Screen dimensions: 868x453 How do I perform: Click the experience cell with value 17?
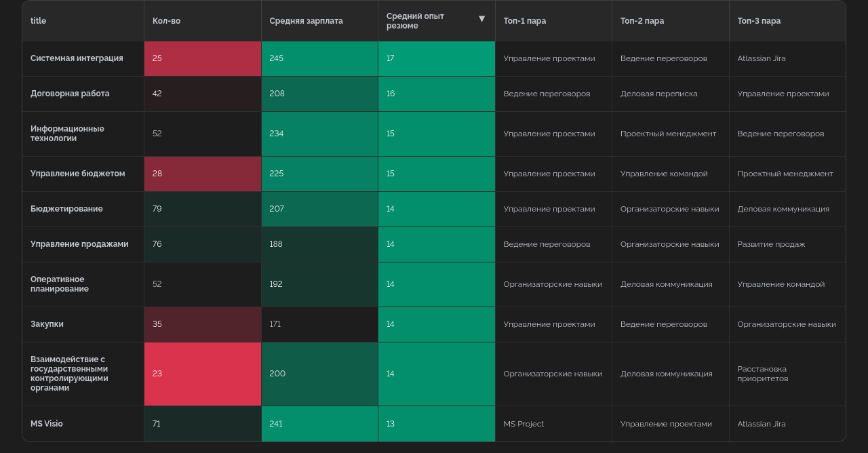click(436, 58)
